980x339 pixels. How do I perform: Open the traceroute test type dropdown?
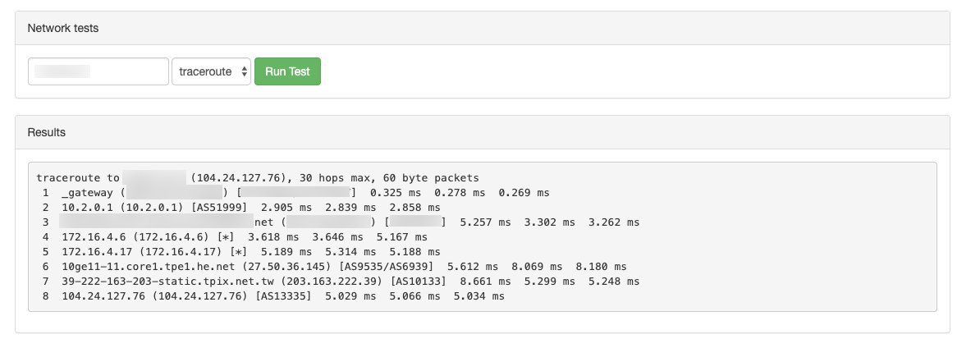pos(211,71)
